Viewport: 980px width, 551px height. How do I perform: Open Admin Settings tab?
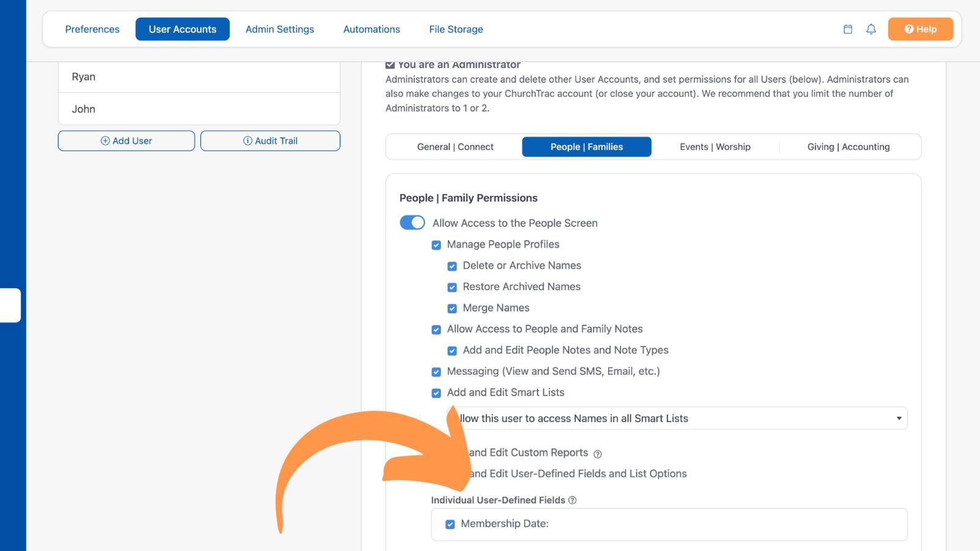coord(280,29)
